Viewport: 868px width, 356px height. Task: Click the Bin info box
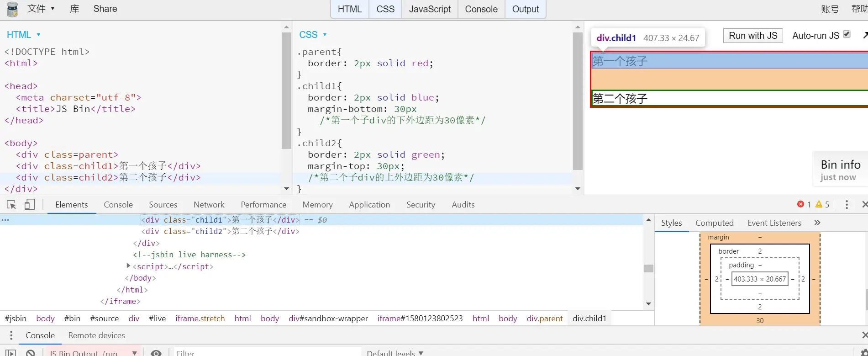tap(840, 170)
